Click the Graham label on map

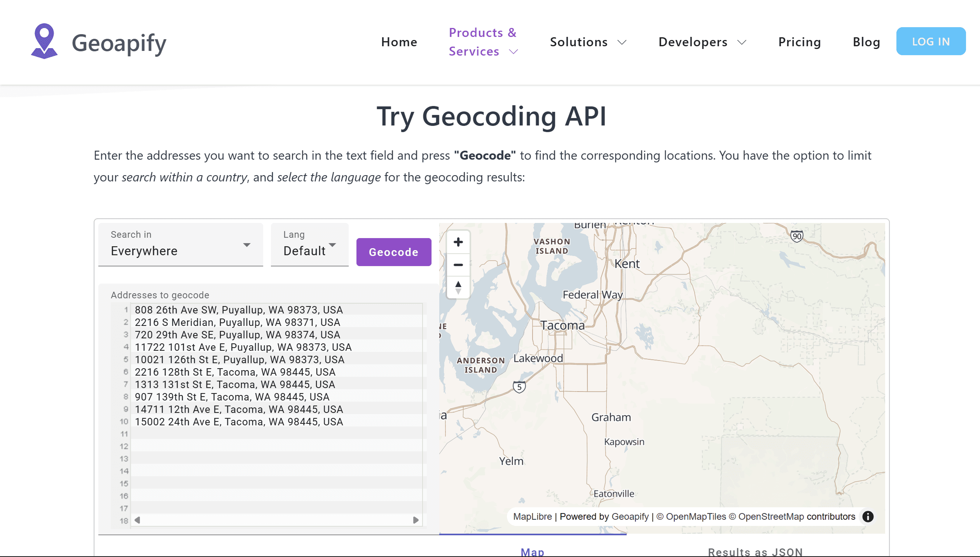tap(611, 417)
